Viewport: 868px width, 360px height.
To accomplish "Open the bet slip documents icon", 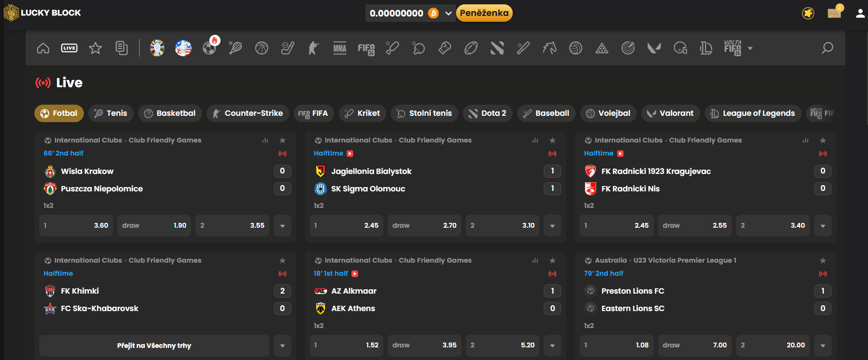I will pyautogui.click(x=122, y=48).
